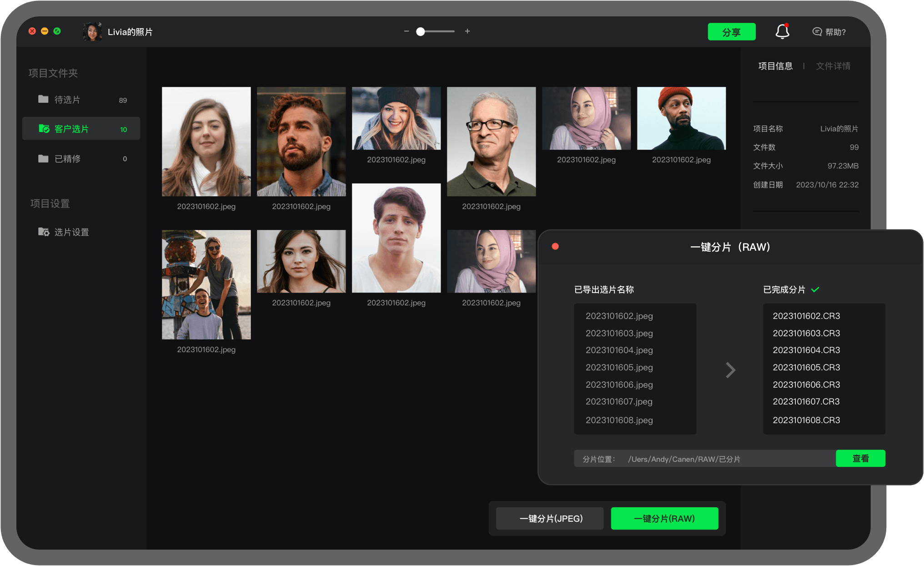Viewport: 924px width, 566px height.
Task: Click the plus zoom-in icon
Action: pos(467,31)
